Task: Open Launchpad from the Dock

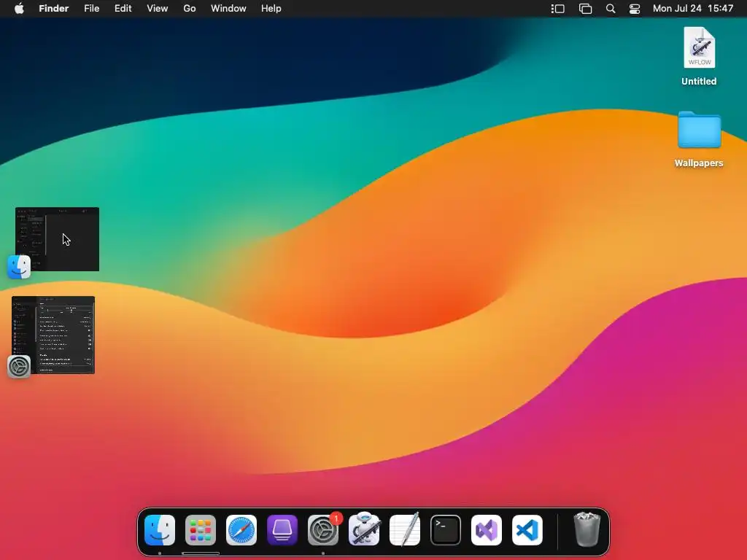Action: point(201,530)
